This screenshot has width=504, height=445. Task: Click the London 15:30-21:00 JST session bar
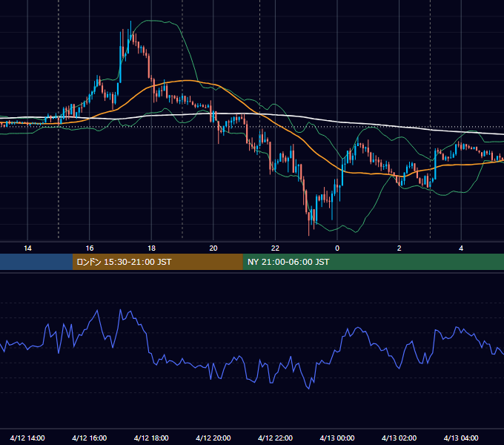157,262
